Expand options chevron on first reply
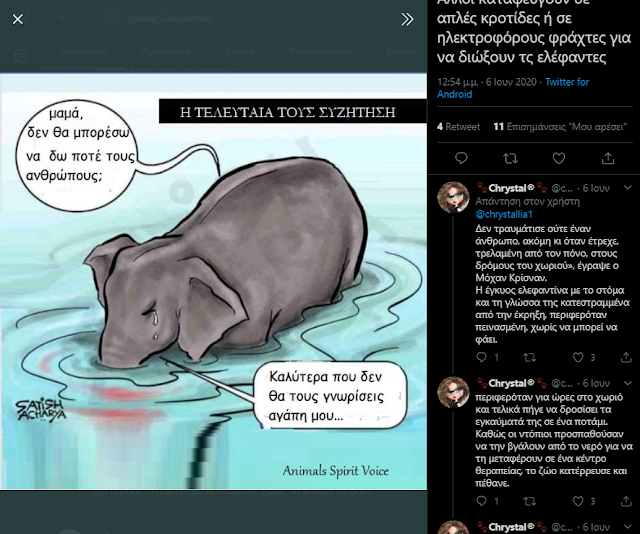The width and height of the screenshot is (640, 534). 627,188
